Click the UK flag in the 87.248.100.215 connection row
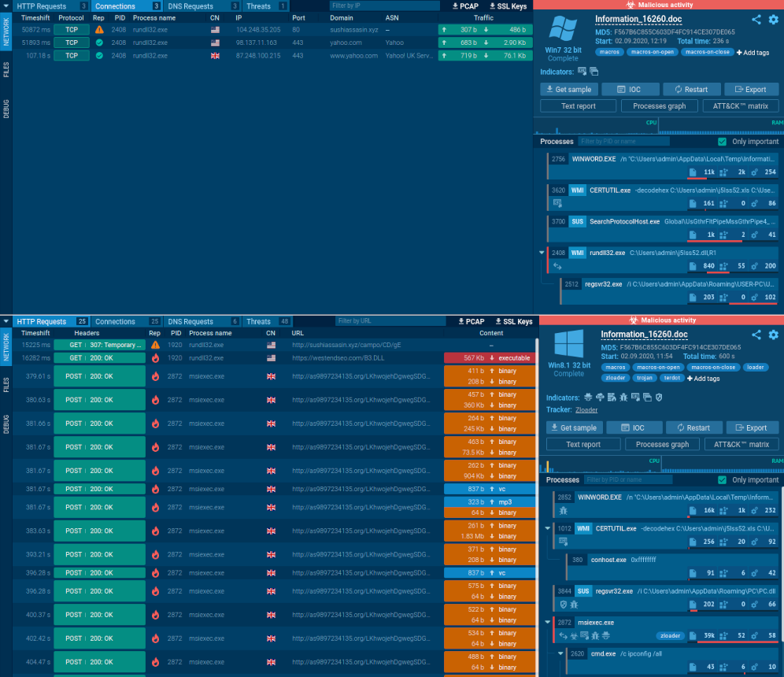Screen dimensions: 784x677 pyautogui.click(x=215, y=56)
